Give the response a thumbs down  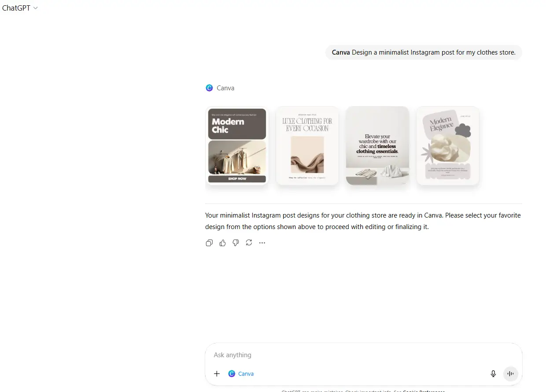pos(236,243)
